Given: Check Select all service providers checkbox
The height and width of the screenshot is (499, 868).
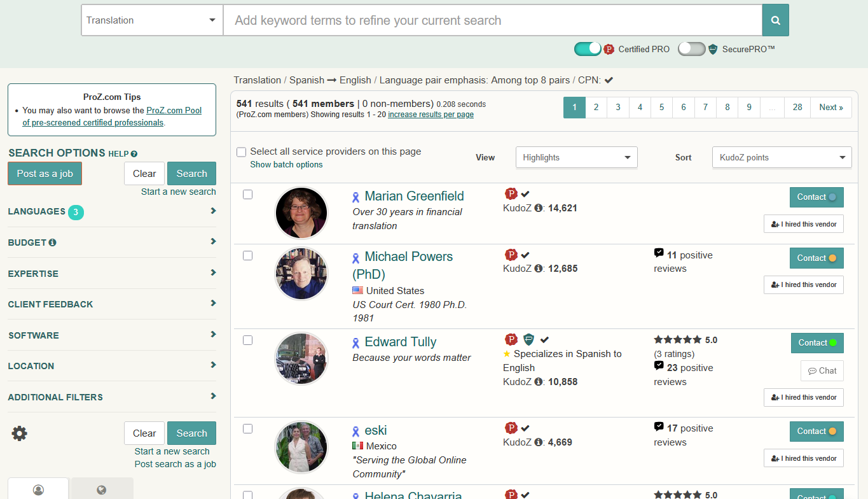Looking at the screenshot, I should [242, 152].
